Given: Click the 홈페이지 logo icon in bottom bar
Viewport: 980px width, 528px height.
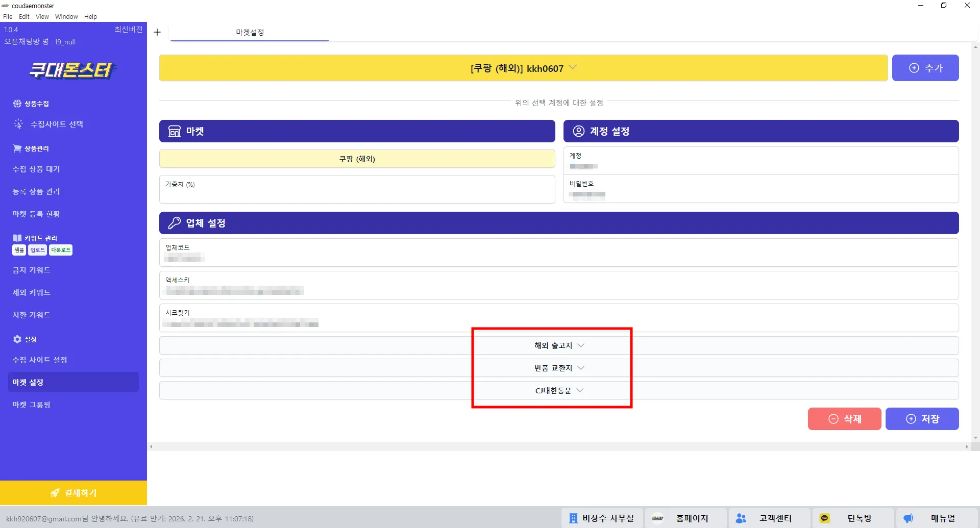Looking at the screenshot, I should (657, 518).
